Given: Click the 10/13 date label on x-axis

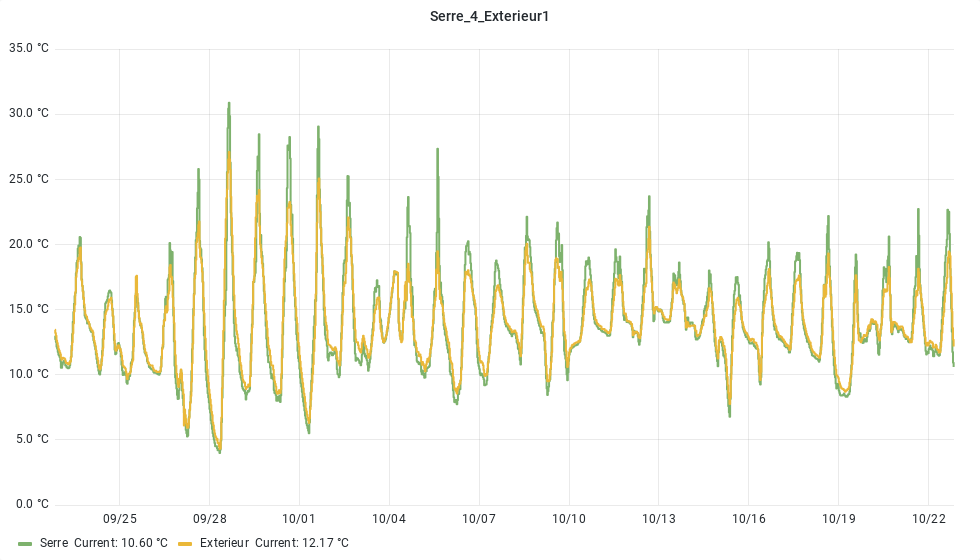Looking at the screenshot, I should pyautogui.click(x=659, y=519).
